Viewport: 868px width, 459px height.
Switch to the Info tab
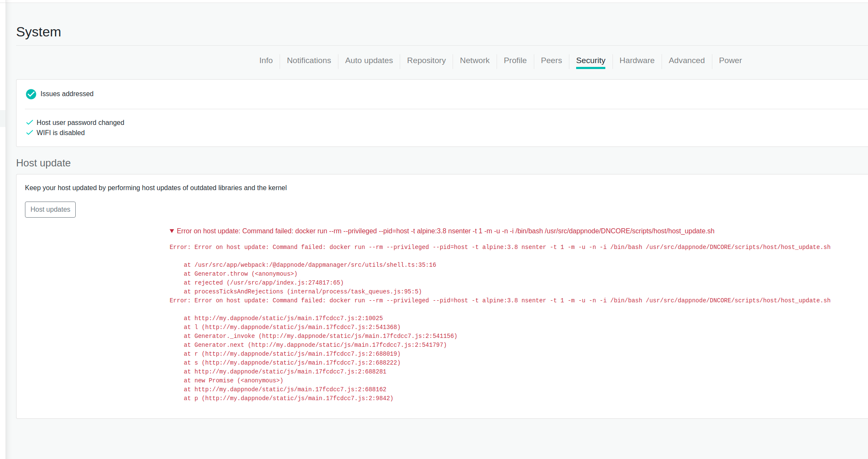point(266,61)
